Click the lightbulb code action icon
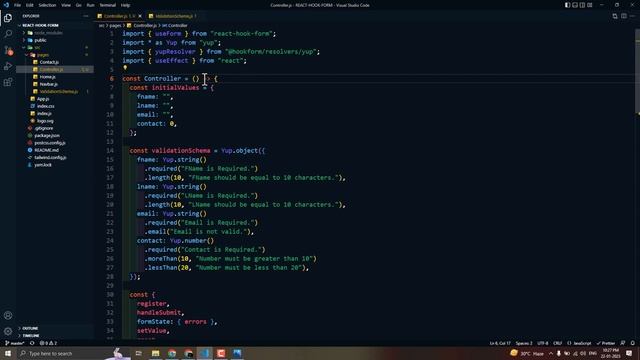640x360 pixels. [x=125, y=68]
